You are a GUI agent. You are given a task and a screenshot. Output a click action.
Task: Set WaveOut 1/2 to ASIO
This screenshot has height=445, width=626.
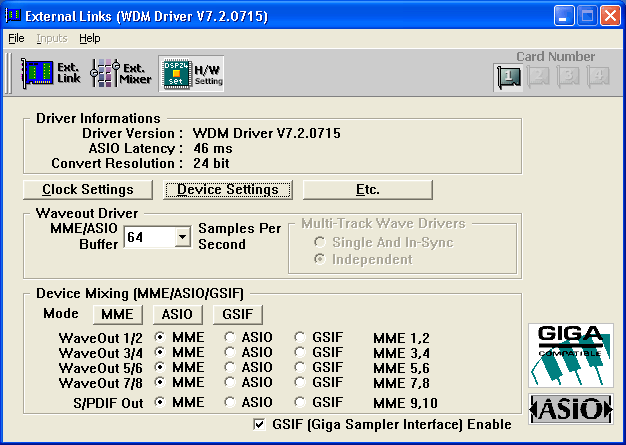tap(230, 337)
